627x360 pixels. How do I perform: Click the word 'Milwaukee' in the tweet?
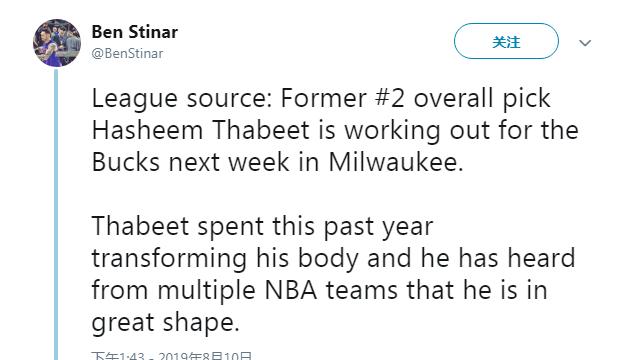click(396, 162)
